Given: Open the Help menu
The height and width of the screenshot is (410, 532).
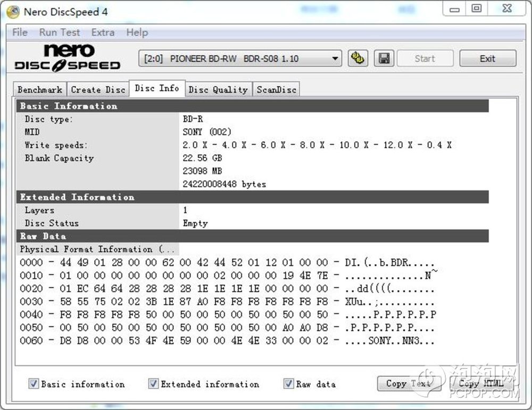Looking at the screenshot, I should point(137,32).
